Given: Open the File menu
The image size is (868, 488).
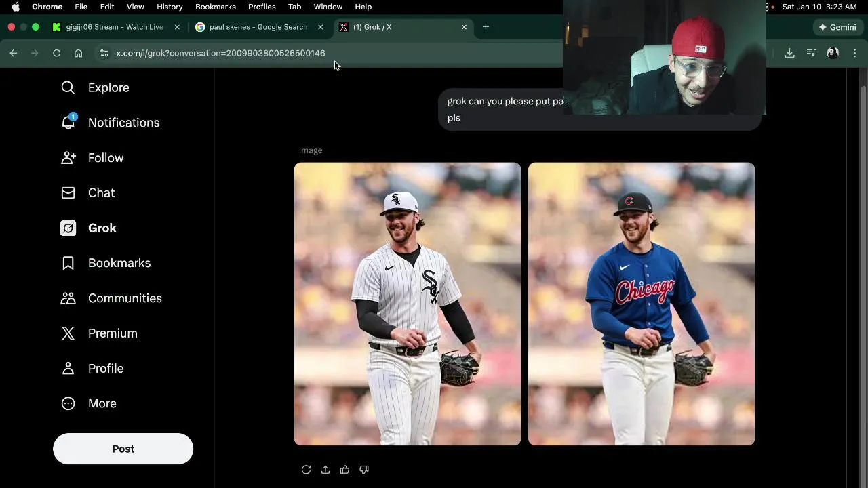Looking at the screenshot, I should (x=81, y=7).
